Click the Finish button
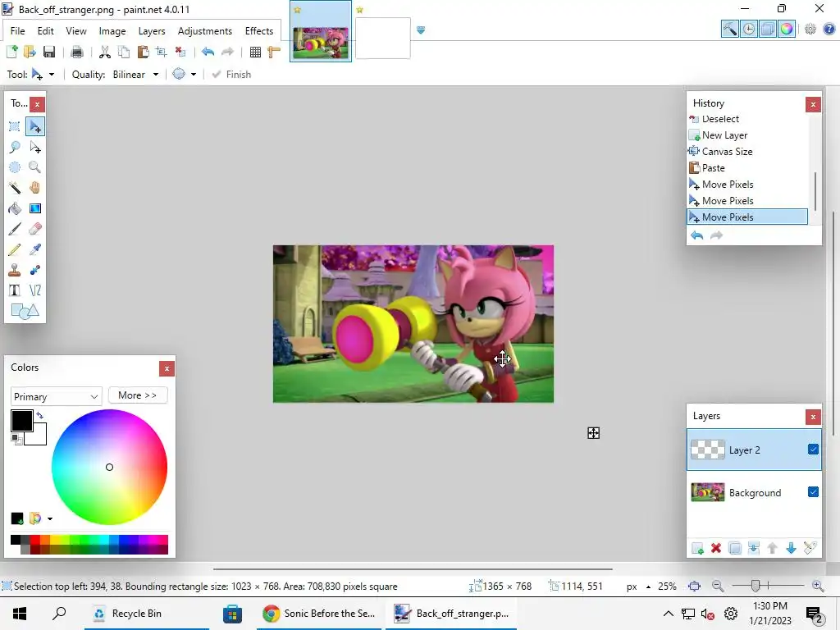This screenshot has width=840, height=630. click(x=231, y=75)
